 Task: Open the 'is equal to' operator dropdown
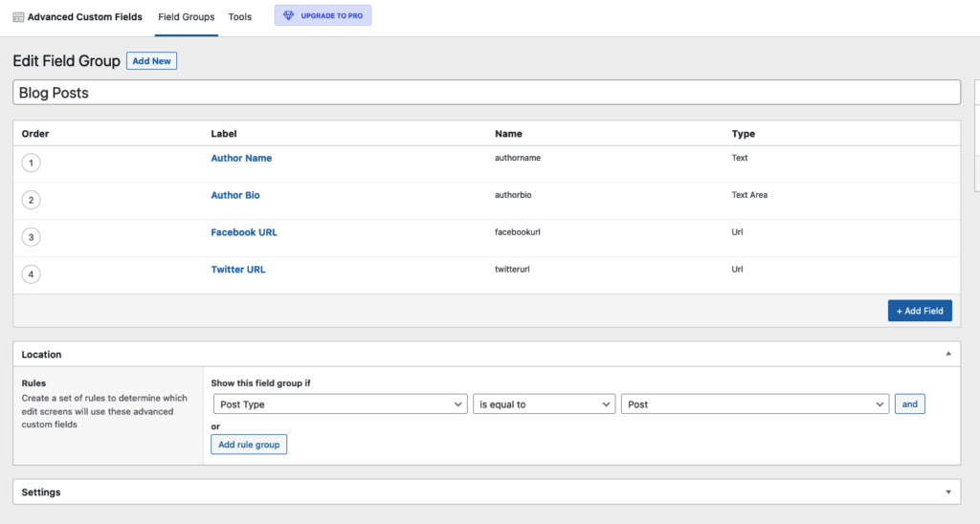544,404
